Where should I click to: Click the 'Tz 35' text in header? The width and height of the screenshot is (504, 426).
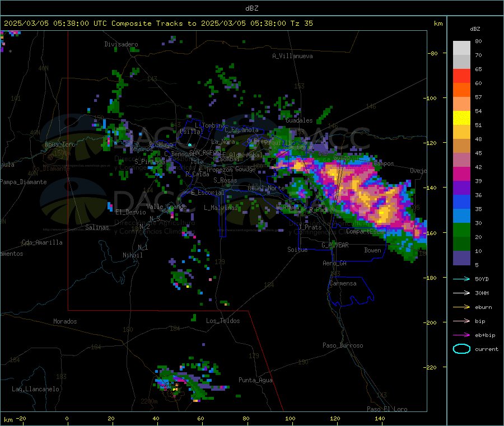301,24
